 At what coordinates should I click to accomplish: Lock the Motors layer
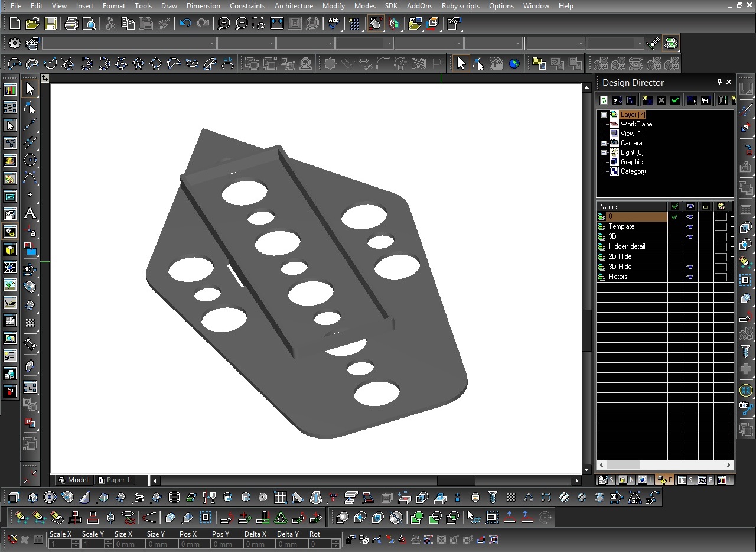point(705,277)
